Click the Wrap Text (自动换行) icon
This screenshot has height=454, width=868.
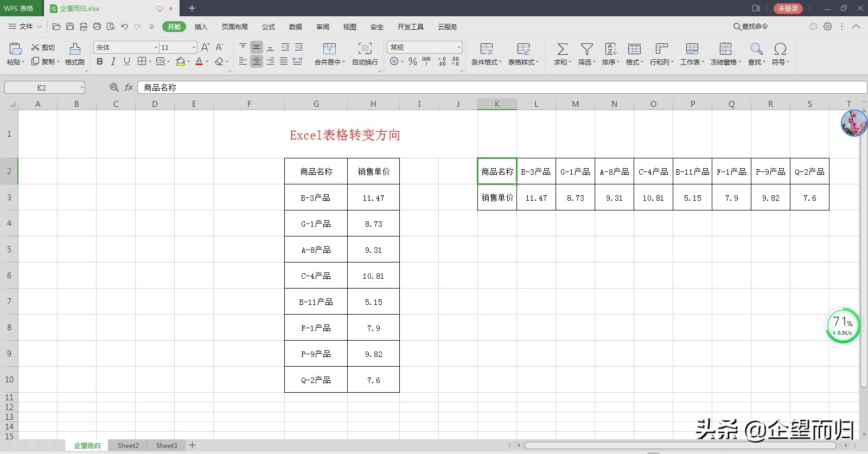pos(365,49)
